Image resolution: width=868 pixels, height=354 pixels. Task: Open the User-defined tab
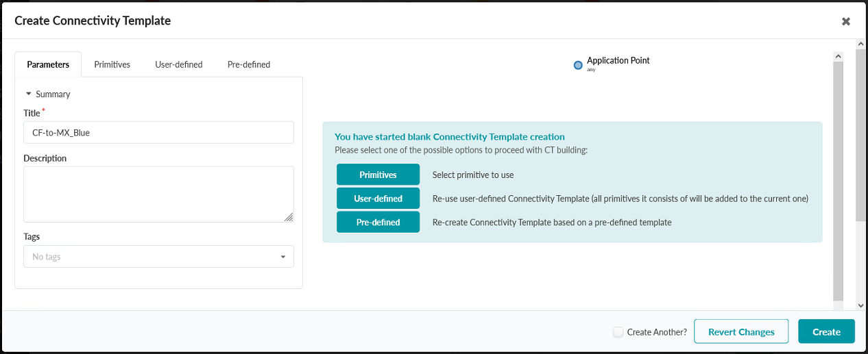click(x=179, y=64)
